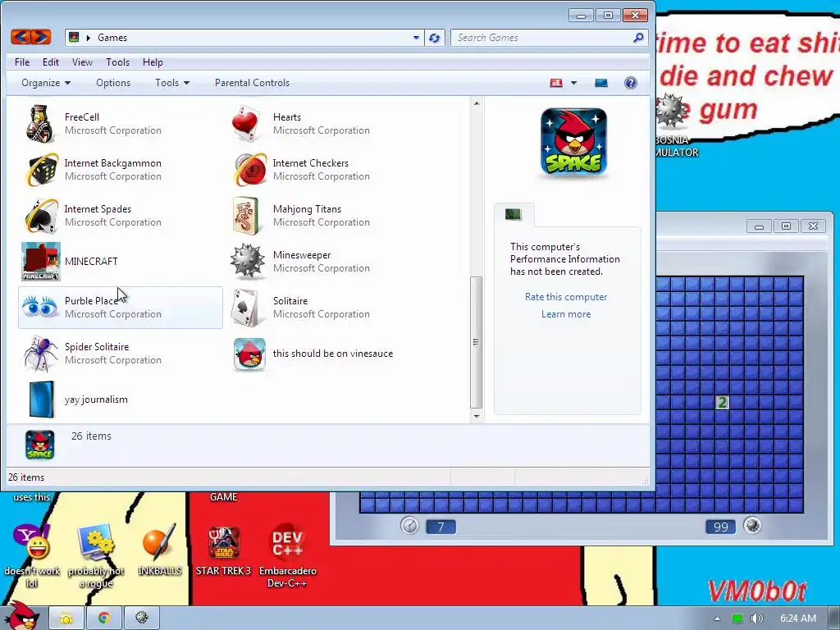Image resolution: width=840 pixels, height=630 pixels.
Task: Click the Games breadcrumb arrow
Action: tap(89, 38)
